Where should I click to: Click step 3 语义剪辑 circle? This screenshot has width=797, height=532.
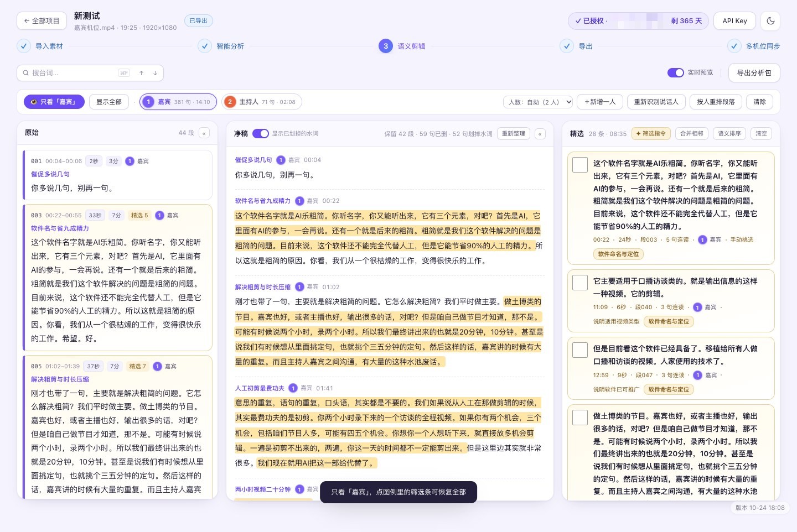tap(386, 46)
